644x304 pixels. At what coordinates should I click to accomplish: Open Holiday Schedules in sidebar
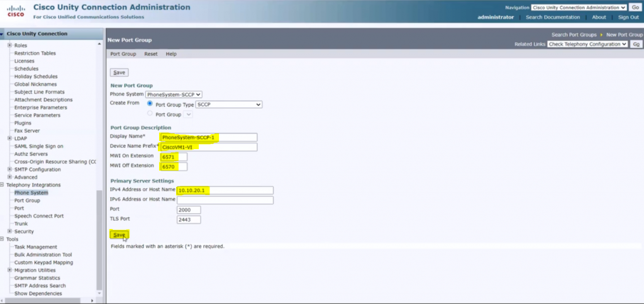(36, 76)
